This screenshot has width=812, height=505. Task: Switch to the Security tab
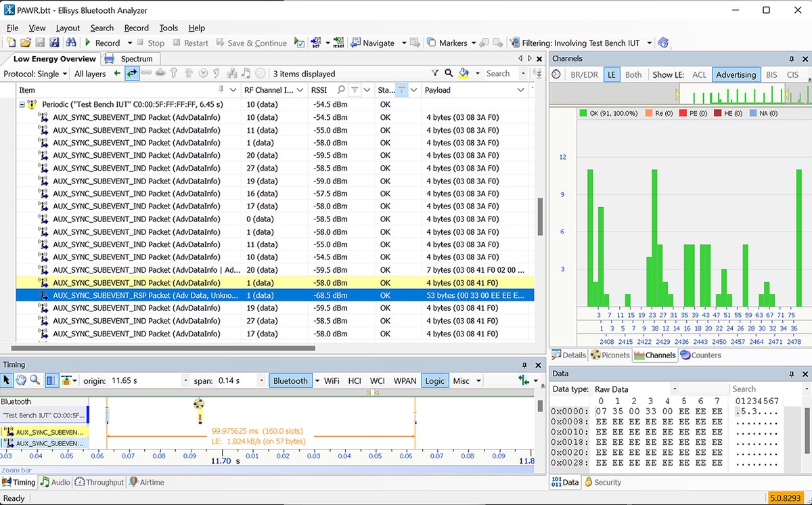coord(603,482)
